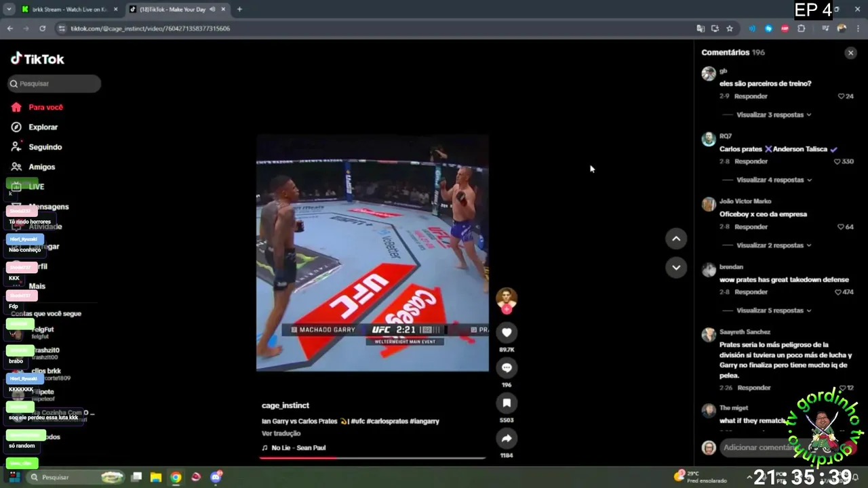Like brendan's takedown defense comment
This screenshot has width=868, height=488.
(837, 292)
